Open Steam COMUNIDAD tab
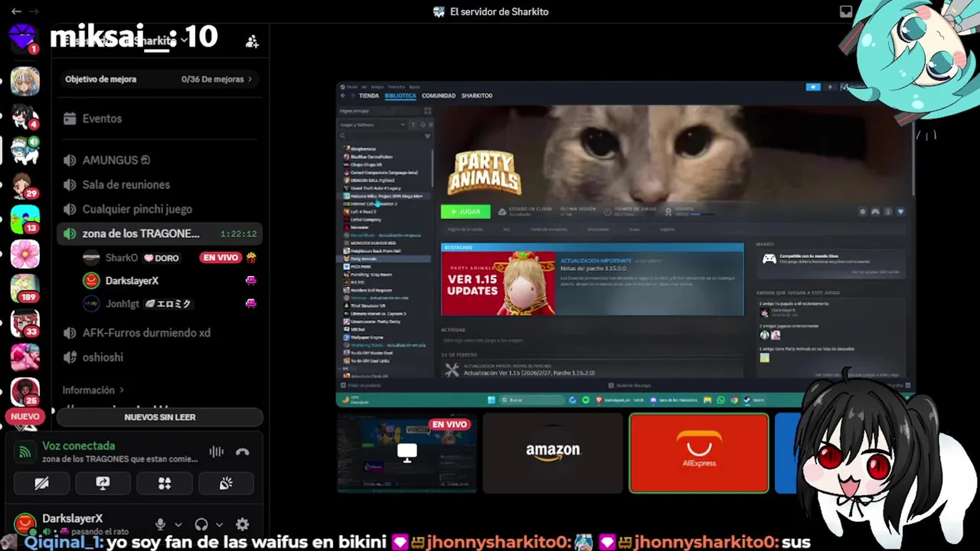The width and height of the screenshot is (980, 551). point(439,96)
